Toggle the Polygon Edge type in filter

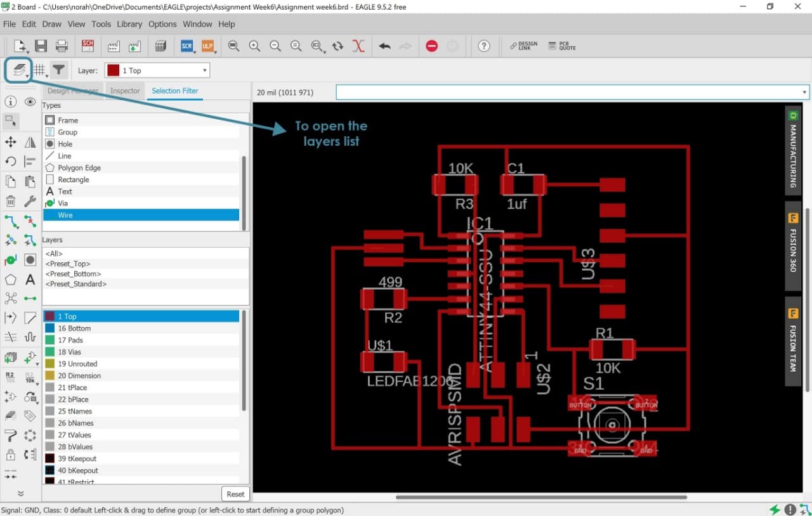pyautogui.click(x=141, y=168)
